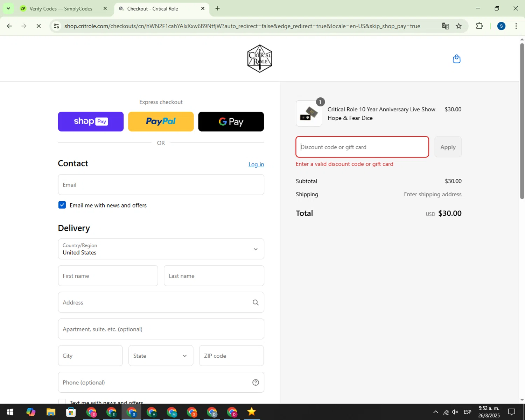
Task: Open the ESP language indicator
Action: 467,412
